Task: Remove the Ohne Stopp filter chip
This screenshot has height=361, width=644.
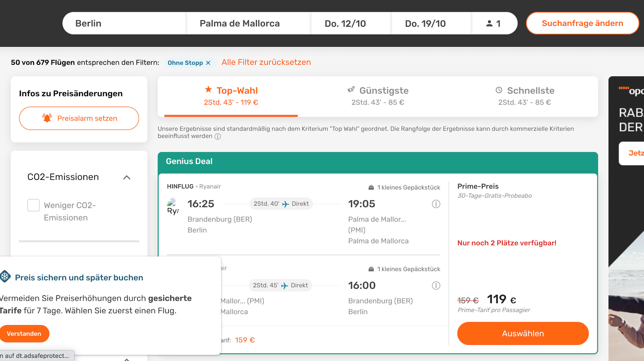Action: [208, 62]
